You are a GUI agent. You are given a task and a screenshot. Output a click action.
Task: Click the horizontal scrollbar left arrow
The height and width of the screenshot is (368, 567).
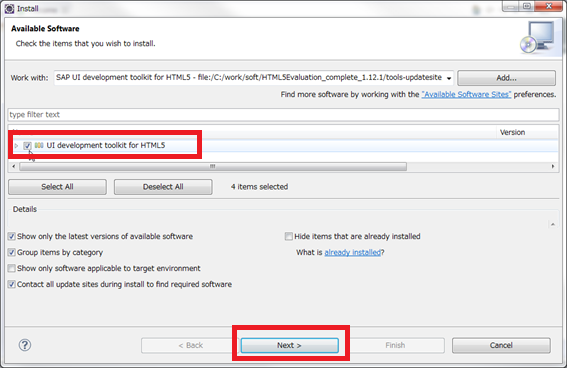pyautogui.click(x=14, y=166)
